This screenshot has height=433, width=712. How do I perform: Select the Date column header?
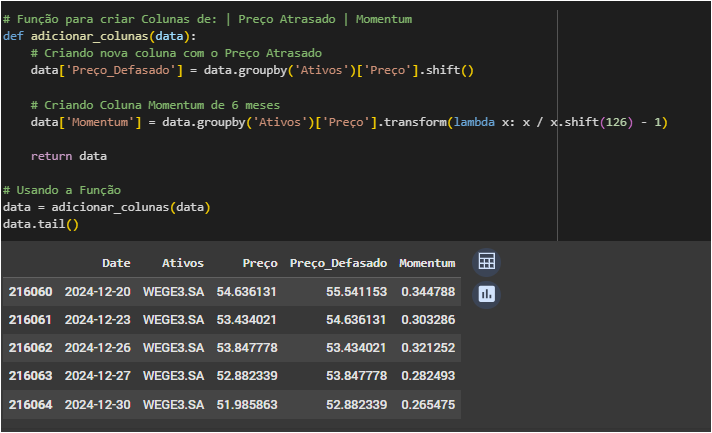[116, 263]
